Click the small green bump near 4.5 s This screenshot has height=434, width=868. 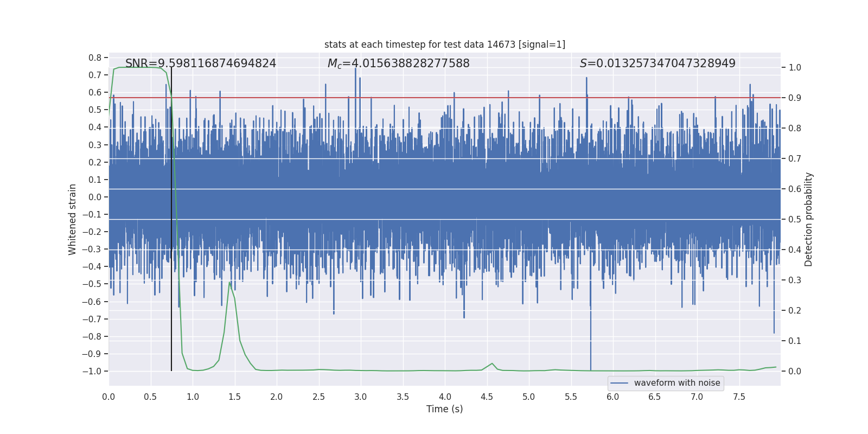[492, 363]
